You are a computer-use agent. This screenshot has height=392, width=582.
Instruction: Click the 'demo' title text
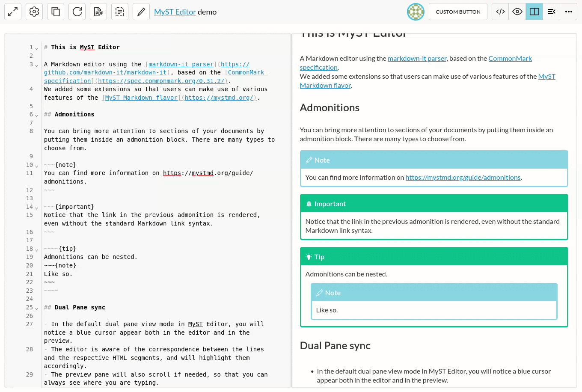pos(207,12)
